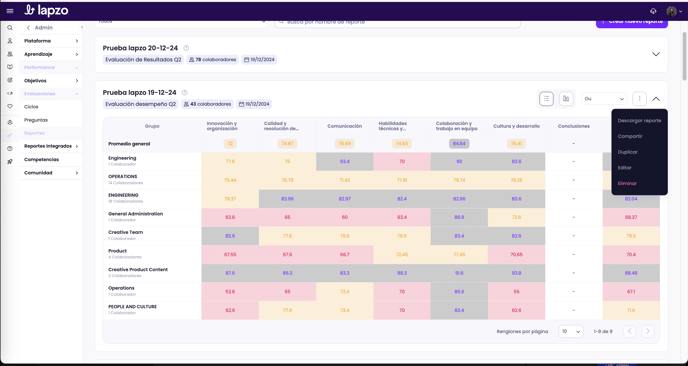Viewport: 688px width, 366px height.
Task: Expand the Prueba lapzo 20-12-24 report
Action: 656,54
